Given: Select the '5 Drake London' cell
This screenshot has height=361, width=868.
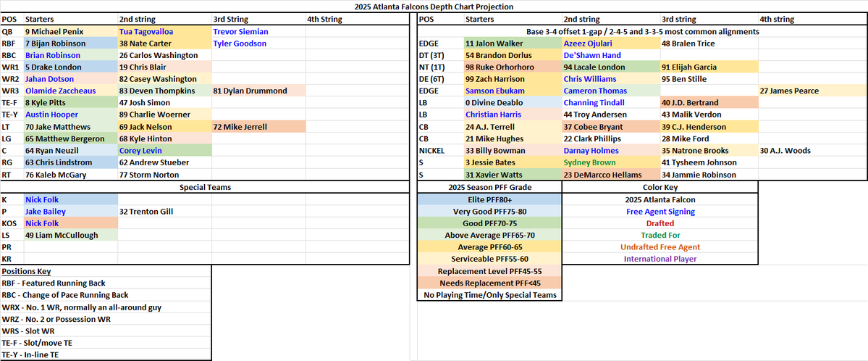Looking at the screenshot, I should 71,67.
